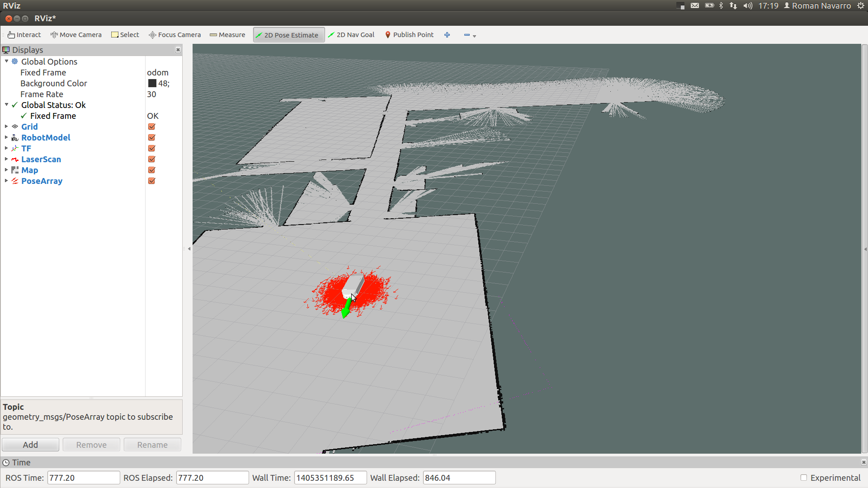The image size is (868, 488).
Task: Pick the Measure tool
Action: (x=227, y=35)
